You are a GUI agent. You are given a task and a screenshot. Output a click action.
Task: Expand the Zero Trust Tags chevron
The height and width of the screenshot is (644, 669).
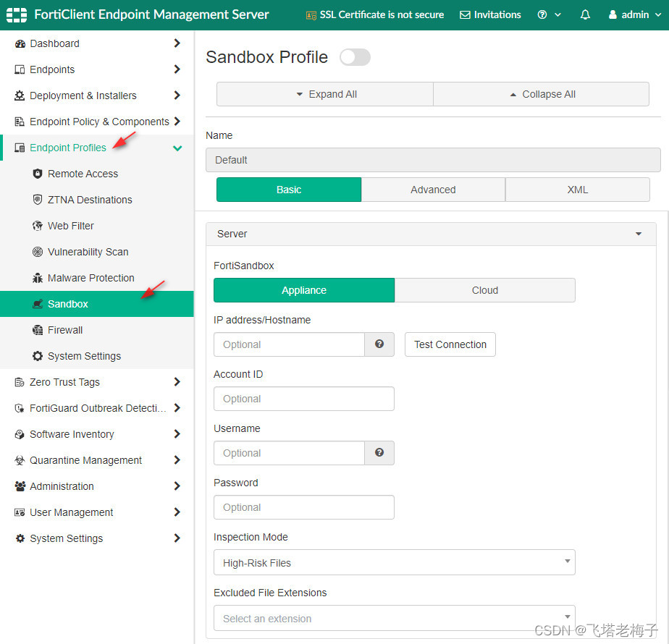tap(177, 382)
